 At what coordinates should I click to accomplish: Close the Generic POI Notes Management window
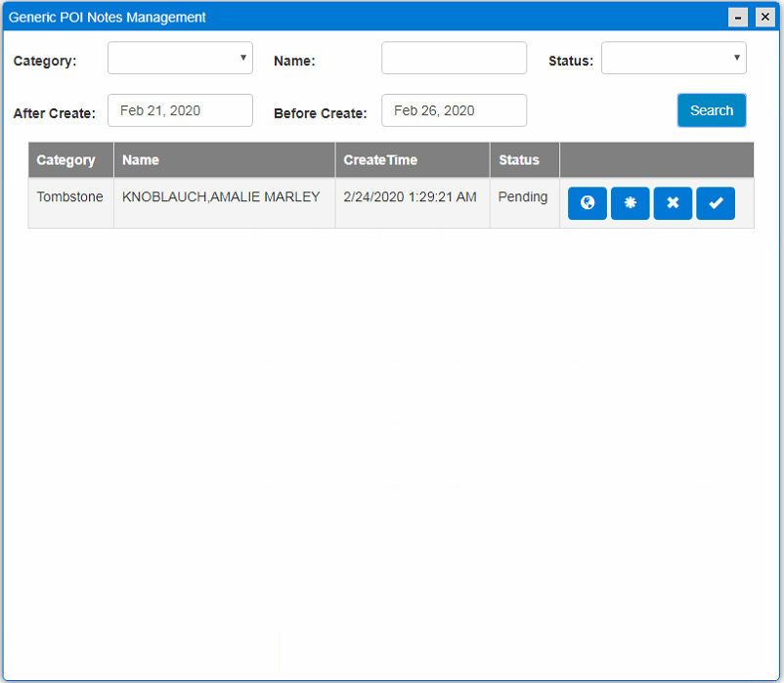pyautogui.click(x=763, y=18)
